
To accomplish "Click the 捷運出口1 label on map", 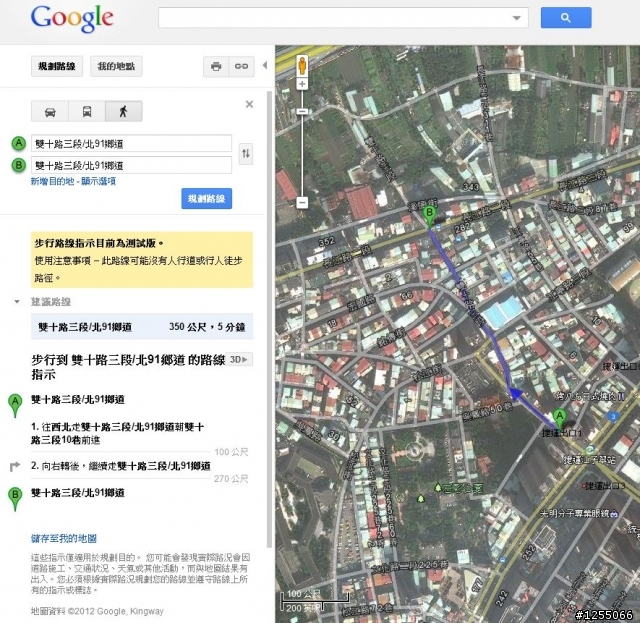I will [562, 433].
